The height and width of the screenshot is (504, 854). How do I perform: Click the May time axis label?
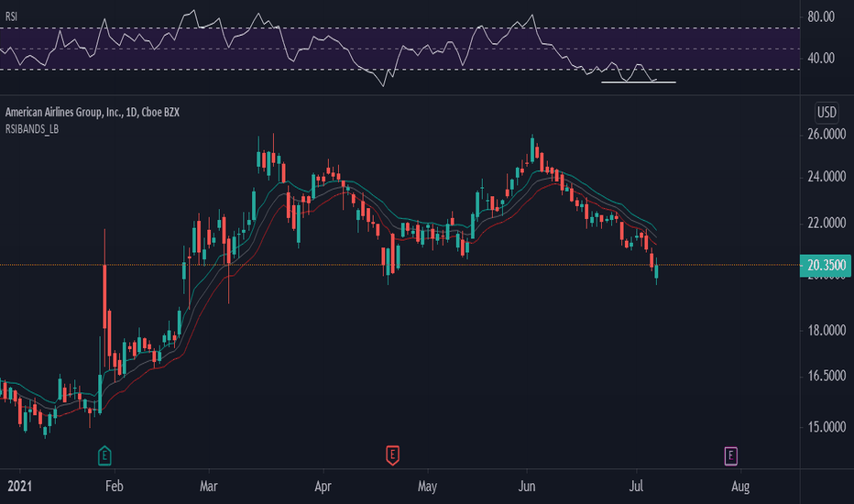coord(428,486)
